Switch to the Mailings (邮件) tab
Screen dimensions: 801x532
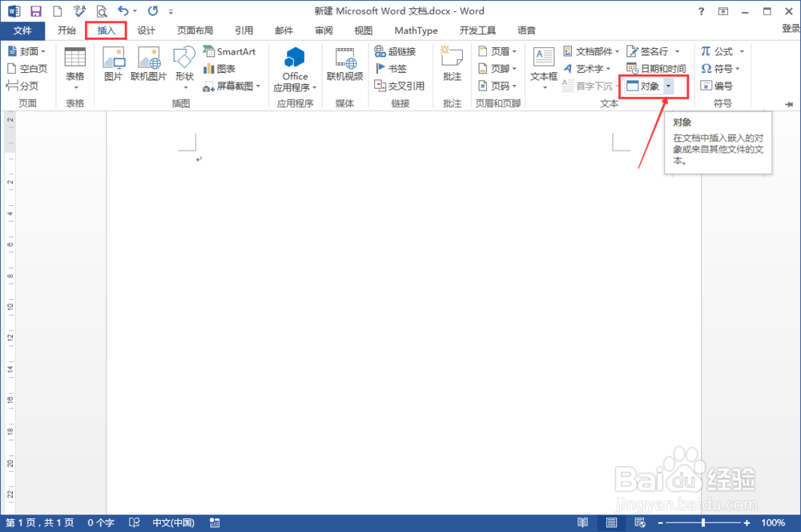(284, 30)
